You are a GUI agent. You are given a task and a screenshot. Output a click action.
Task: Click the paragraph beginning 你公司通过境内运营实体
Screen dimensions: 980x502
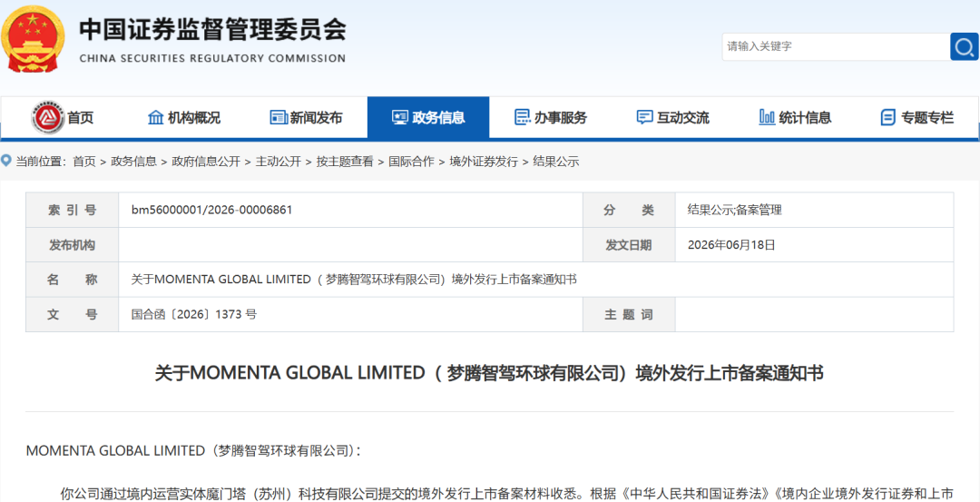(507, 493)
